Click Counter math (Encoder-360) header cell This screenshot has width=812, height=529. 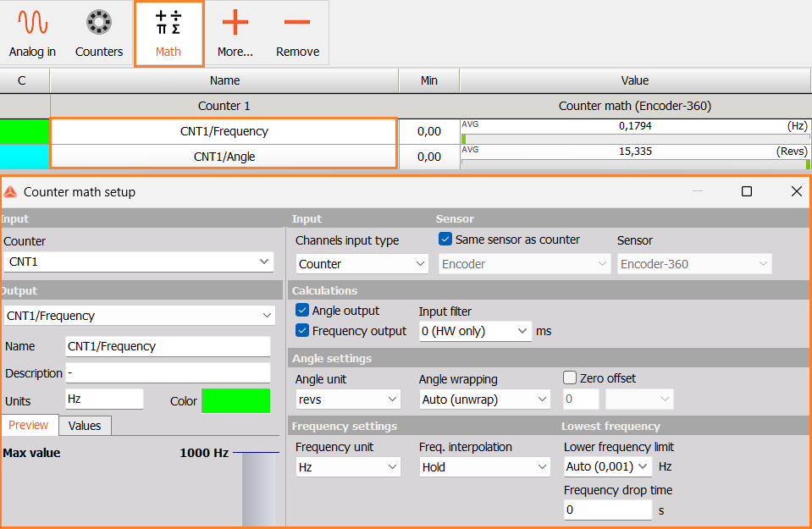[634, 106]
